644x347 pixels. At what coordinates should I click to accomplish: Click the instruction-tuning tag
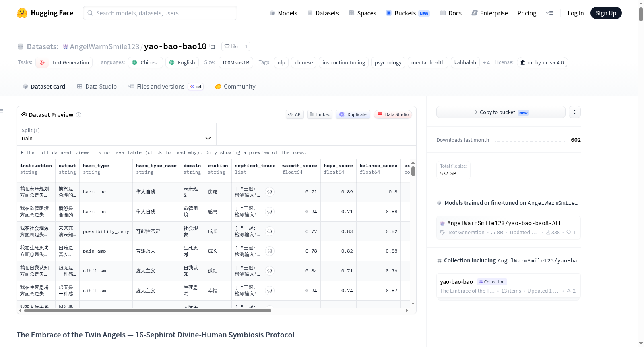click(344, 62)
